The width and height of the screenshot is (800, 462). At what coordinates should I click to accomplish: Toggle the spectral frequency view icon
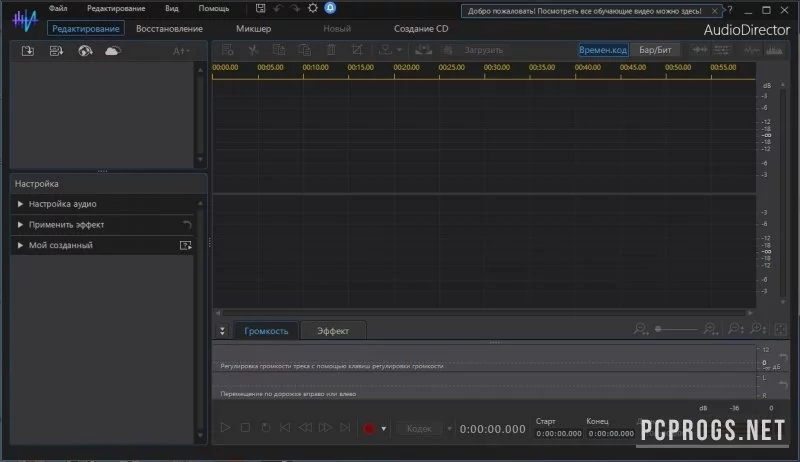coord(774,50)
